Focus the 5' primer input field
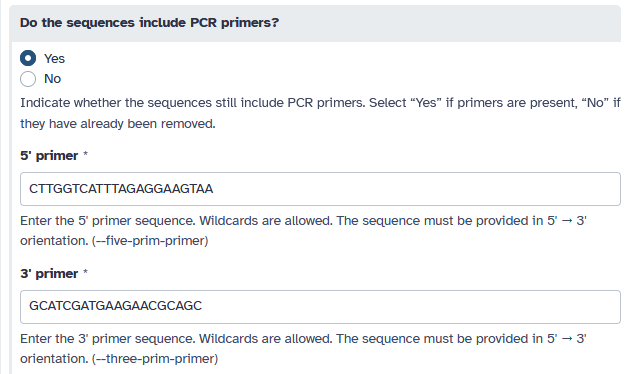This screenshot has height=374, width=628. [x=320, y=189]
